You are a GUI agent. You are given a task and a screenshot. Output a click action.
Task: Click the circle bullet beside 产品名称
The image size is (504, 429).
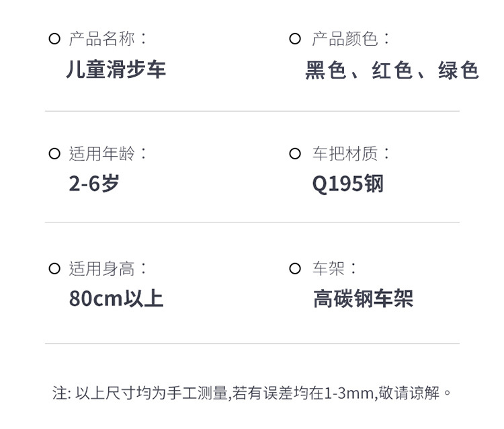(x=54, y=39)
